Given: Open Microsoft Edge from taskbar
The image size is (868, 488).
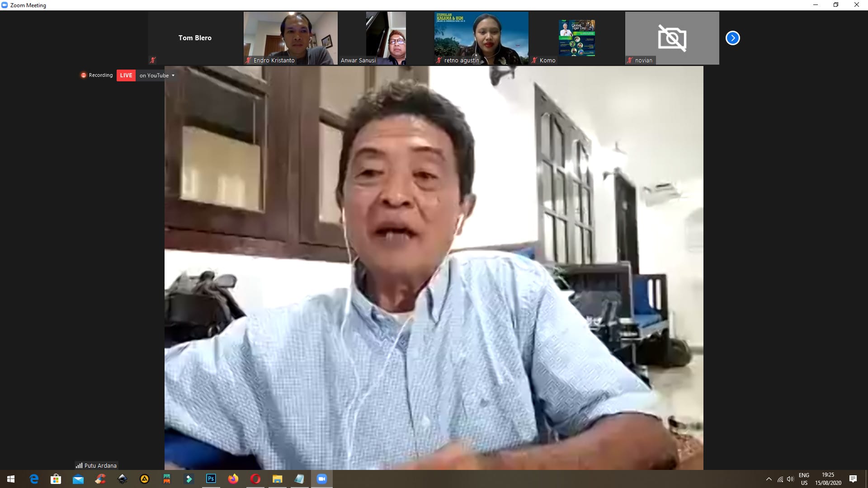Looking at the screenshot, I should tap(34, 479).
